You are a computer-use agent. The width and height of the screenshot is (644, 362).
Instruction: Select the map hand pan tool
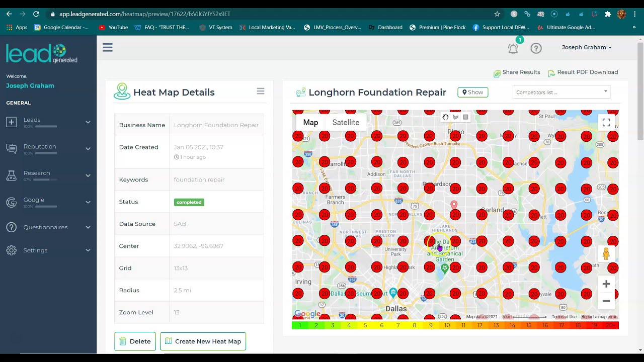click(x=445, y=117)
